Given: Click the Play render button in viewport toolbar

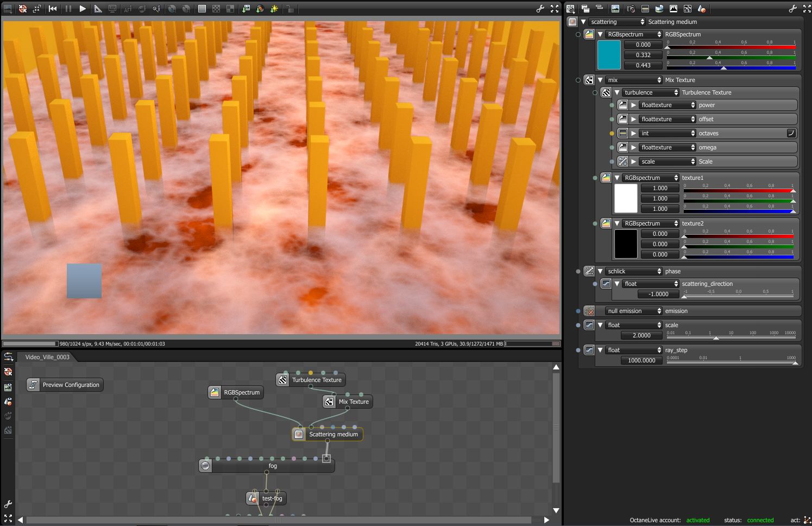Looking at the screenshot, I should coord(83,9).
